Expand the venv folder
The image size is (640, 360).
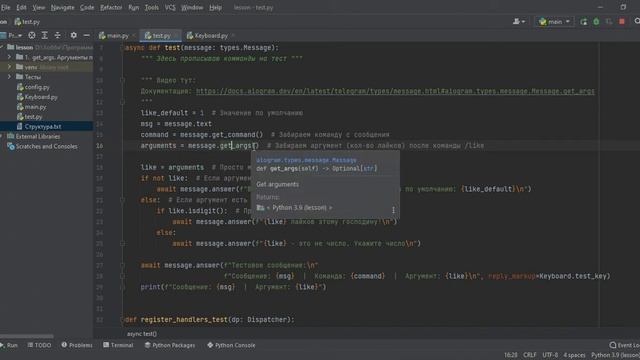(9, 67)
